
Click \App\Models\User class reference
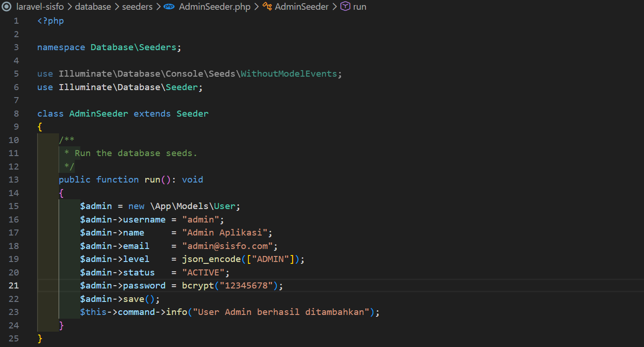point(192,206)
